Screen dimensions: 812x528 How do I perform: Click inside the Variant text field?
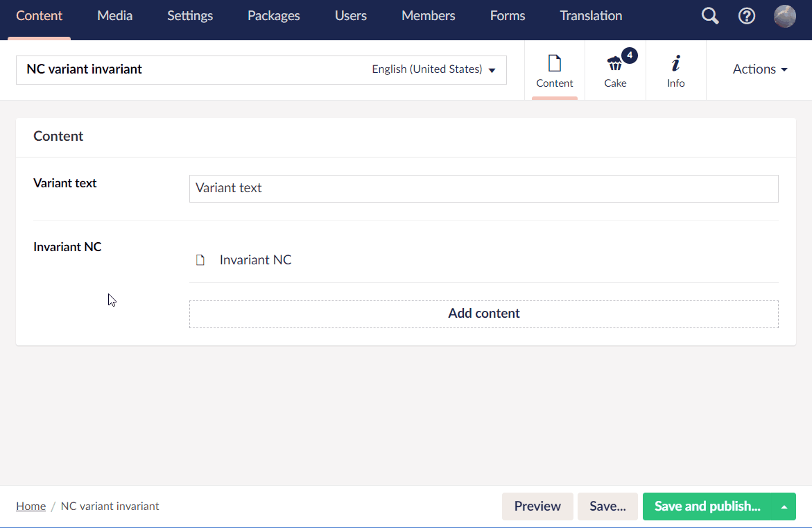click(484, 188)
